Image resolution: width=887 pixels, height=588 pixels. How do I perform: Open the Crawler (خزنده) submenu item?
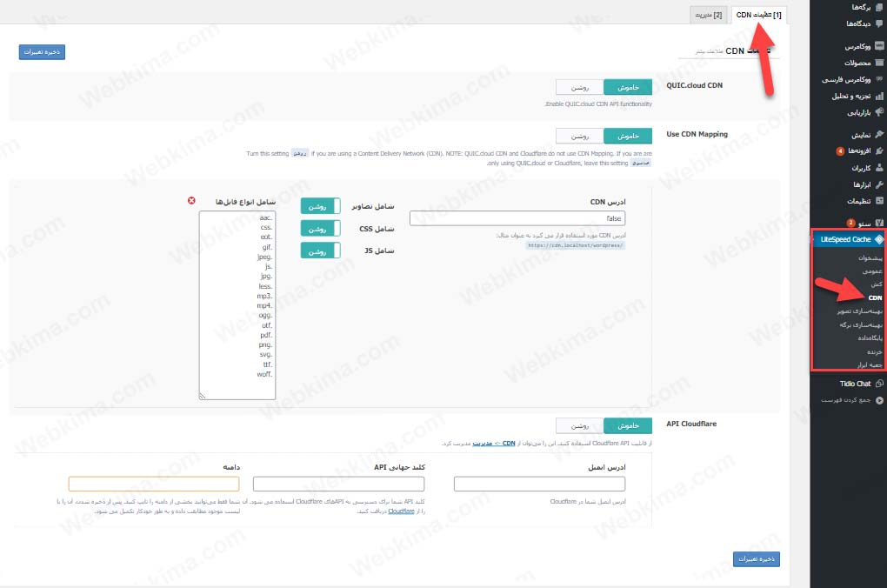pos(875,351)
